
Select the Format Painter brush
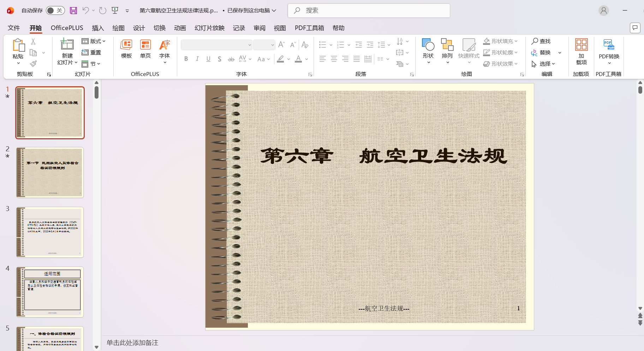[x=33, y=64]
